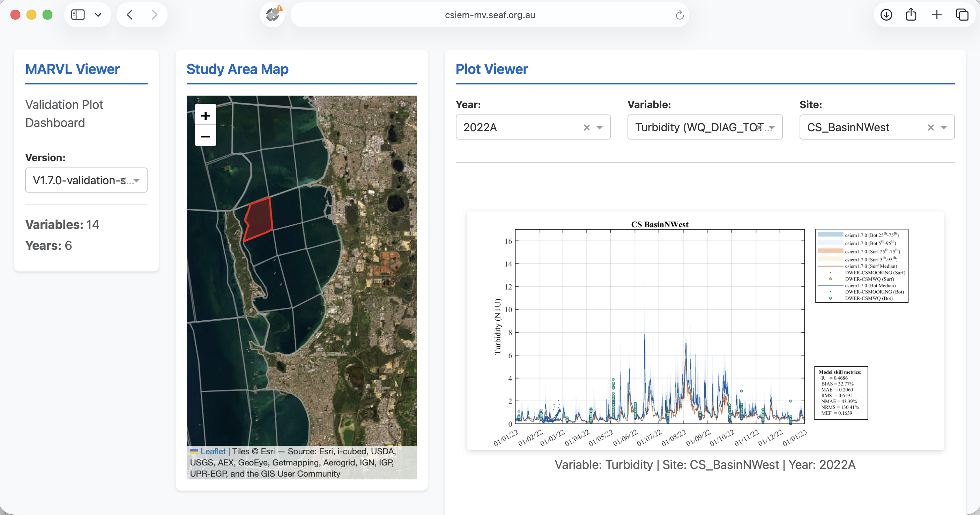The height and width of the screenshot is (515, 980).
Task: Click the share icon in the toolbar
Action: click(911, 15)
